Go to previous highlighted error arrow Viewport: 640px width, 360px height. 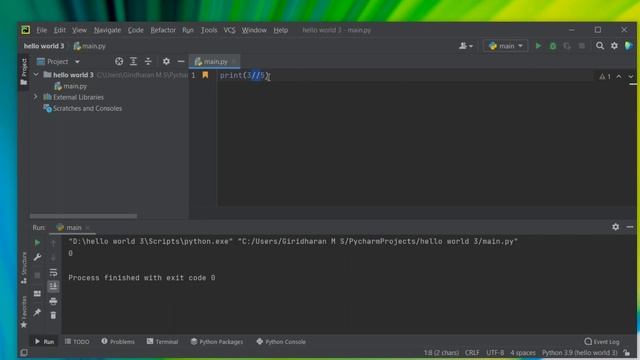click(x=619, y=76)
